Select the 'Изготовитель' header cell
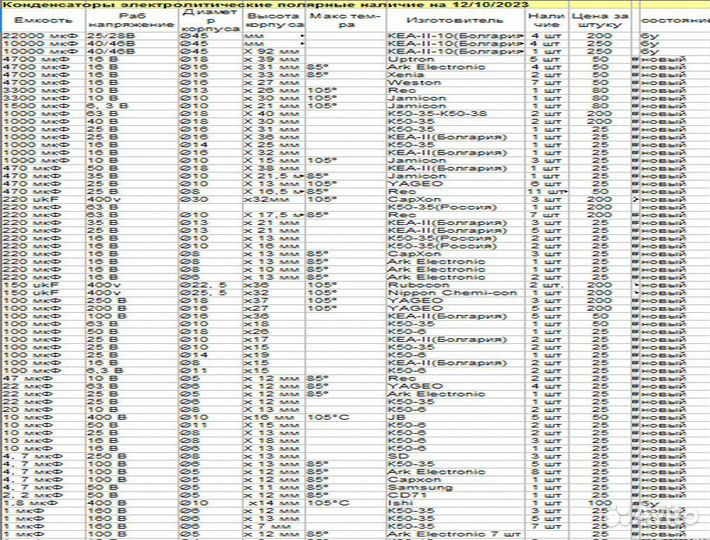Screen dimensions: 710x540 [x=439, y=20]
